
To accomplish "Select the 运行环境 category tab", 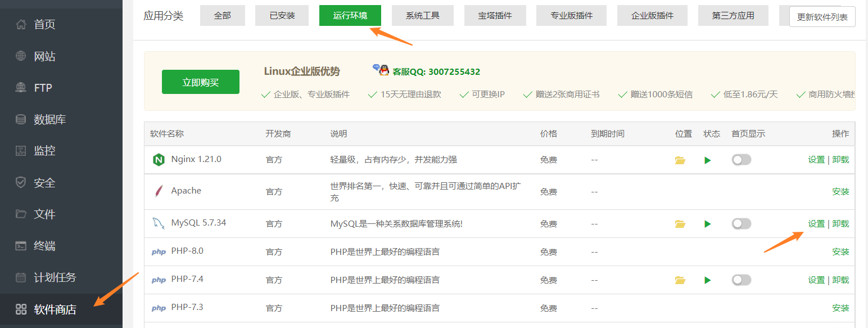I will click(x=350, y=15).
